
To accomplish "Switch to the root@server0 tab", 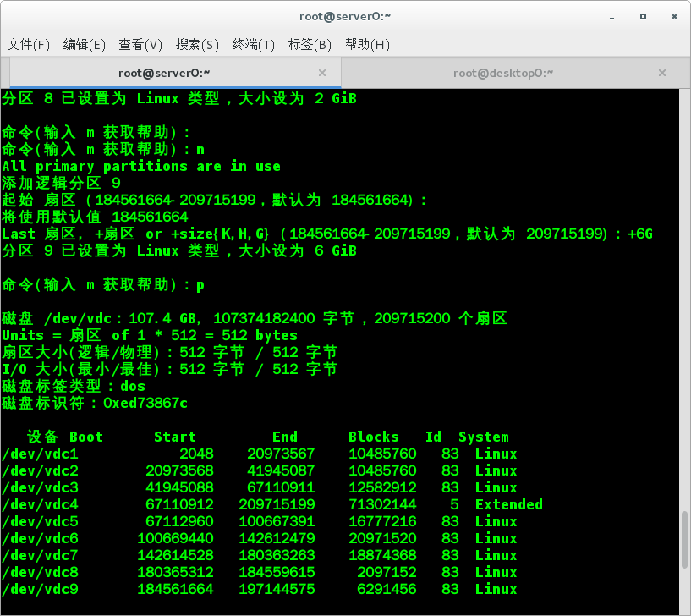I will (175, 73).
